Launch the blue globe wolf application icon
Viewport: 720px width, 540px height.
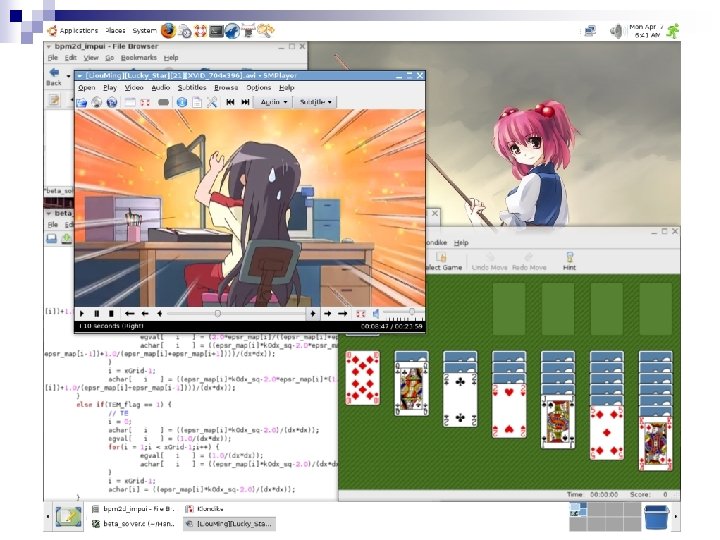pyautogui.click(x=232, y=31)
